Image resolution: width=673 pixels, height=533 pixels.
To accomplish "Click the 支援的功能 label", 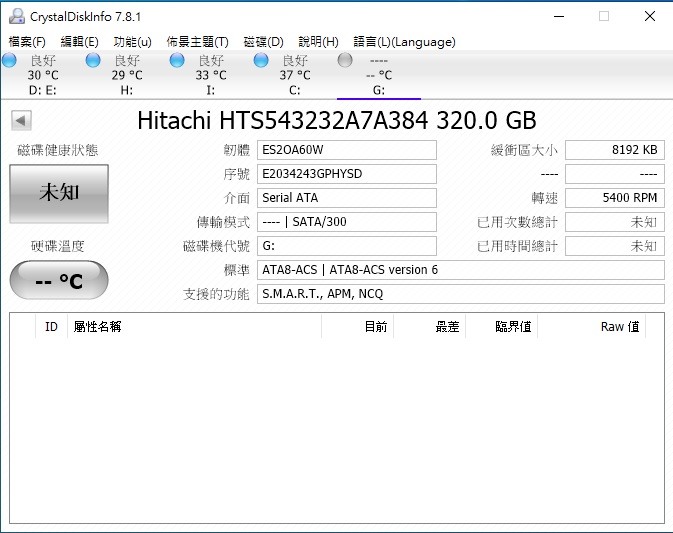I will coord(216,294).
